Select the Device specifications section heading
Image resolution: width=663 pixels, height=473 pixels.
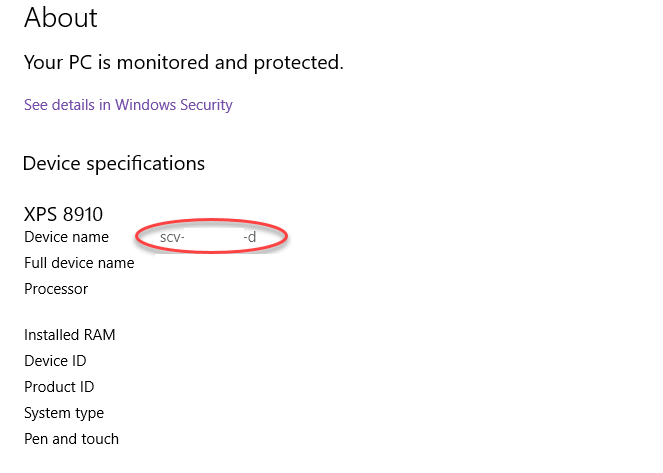[114, 163]
